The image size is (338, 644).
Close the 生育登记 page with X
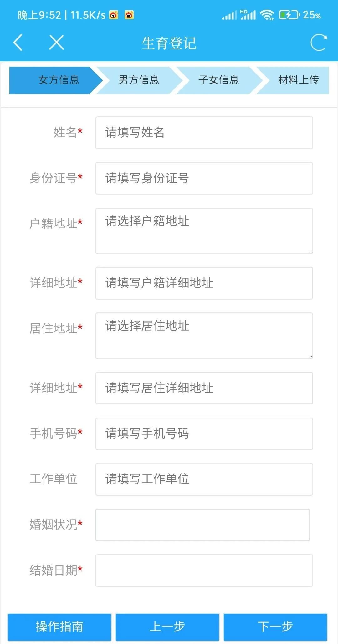click(57, 43)
